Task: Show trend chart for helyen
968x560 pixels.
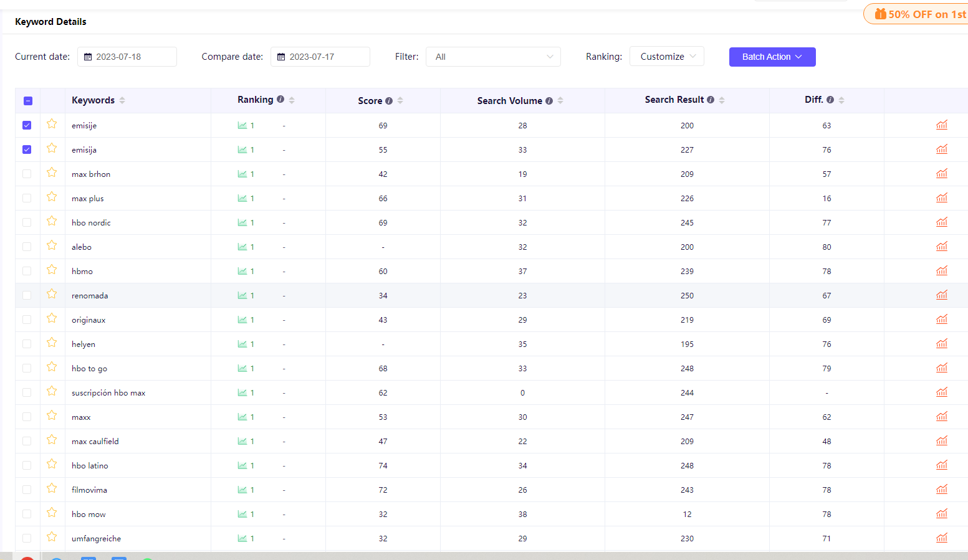Action: tap(942, 343)
